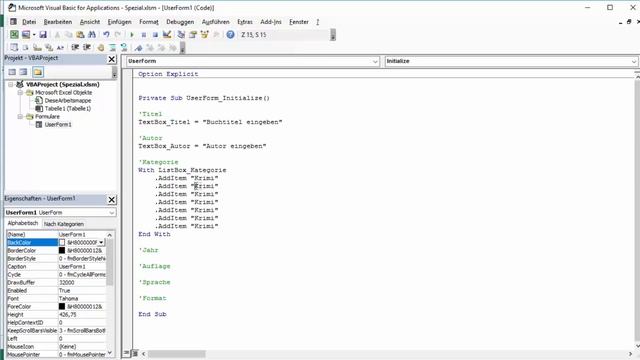Collapse the VBAProject (Spezial.xlsm) node
Screen dimensions: 640x360
tap(11, 84)
